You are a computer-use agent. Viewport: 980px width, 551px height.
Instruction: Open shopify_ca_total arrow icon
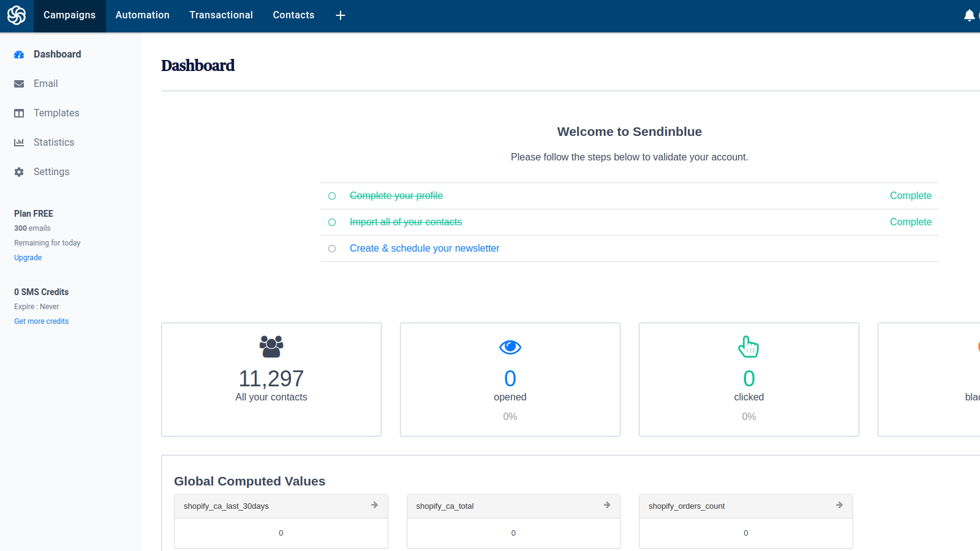607,505
